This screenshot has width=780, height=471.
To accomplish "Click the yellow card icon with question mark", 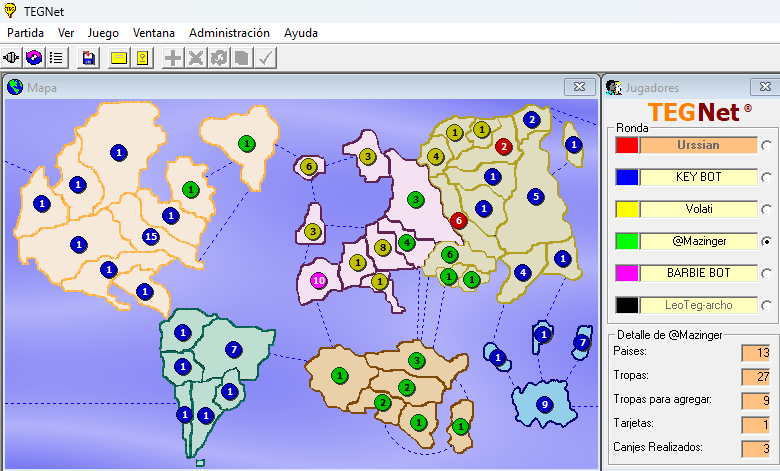I will 143,58.
